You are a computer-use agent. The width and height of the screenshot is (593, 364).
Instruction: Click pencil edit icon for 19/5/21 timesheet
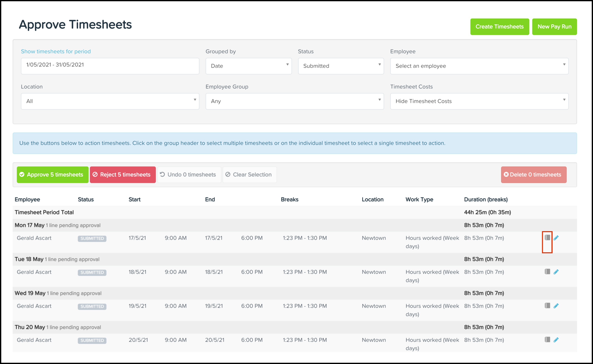(556, 306)
